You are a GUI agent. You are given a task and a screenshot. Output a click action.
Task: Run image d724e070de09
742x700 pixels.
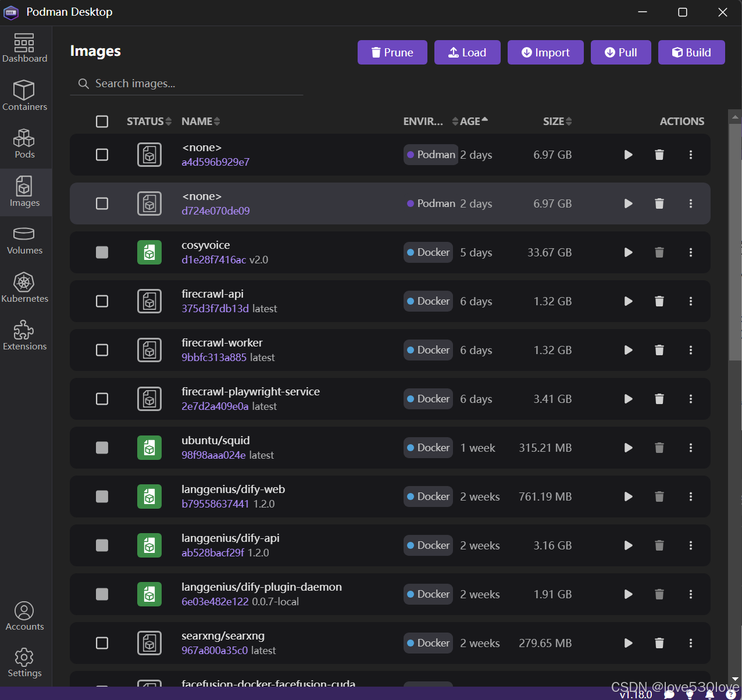coord(629,203)
